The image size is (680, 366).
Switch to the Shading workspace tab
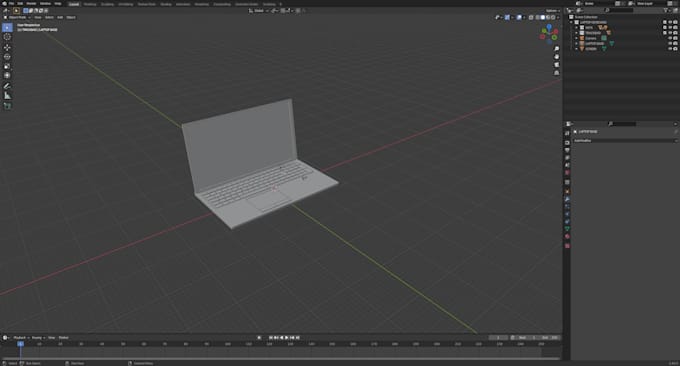(166, 4)
